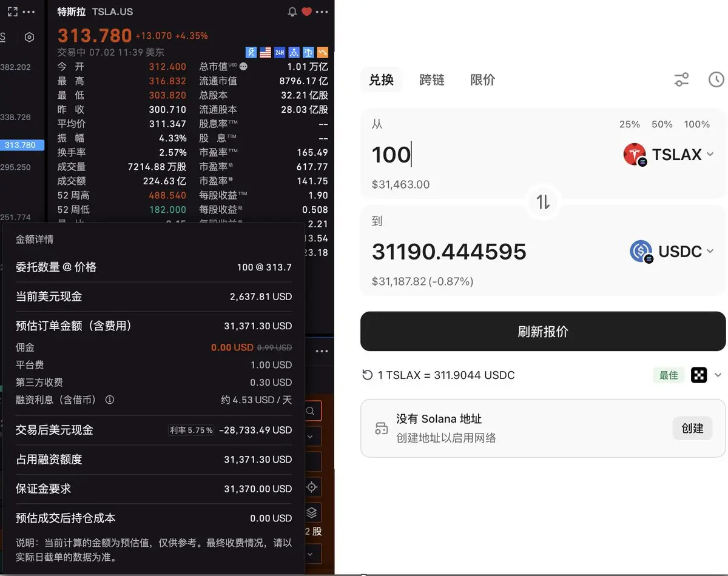Click the hexagon settings icon in chart panel
The height and width of the screenshot is (576, 728).
coord(29,38)
